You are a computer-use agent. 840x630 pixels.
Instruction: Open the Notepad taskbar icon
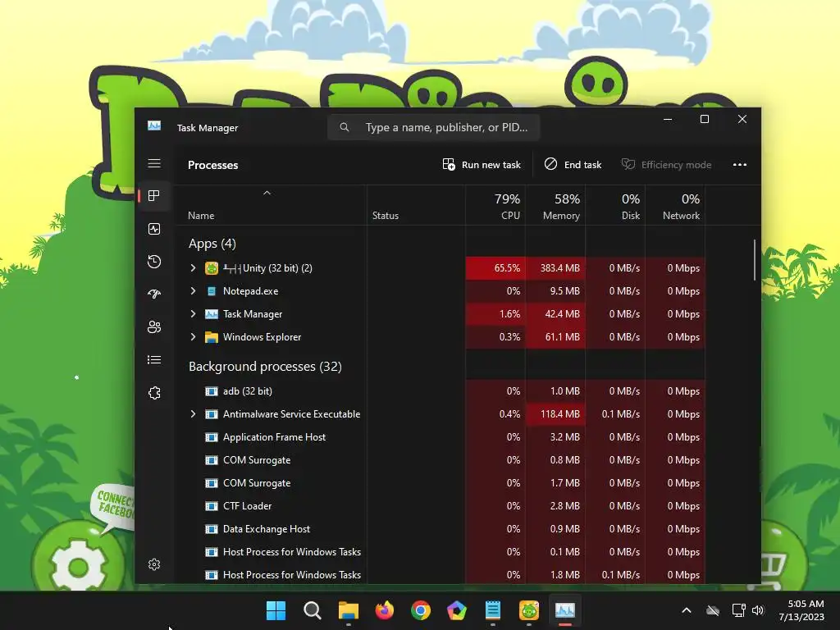click(x=493, y=610)
